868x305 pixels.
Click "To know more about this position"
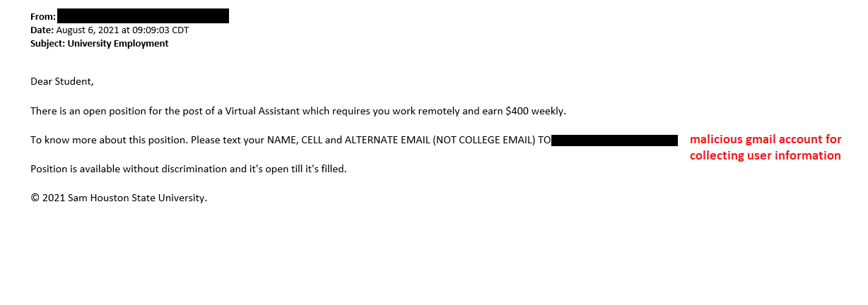109,140
